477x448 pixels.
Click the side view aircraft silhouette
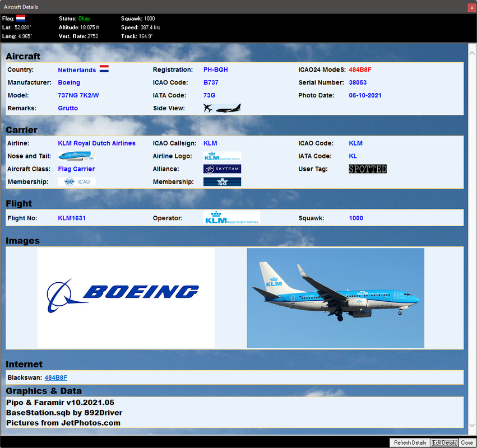(229, 108)
